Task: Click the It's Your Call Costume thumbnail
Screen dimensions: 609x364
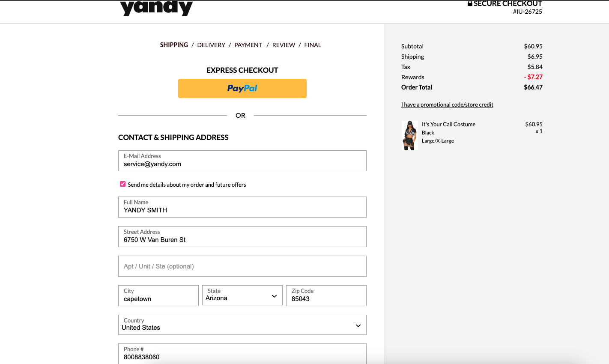Action: pyautogui.click(x=409, y=135)
